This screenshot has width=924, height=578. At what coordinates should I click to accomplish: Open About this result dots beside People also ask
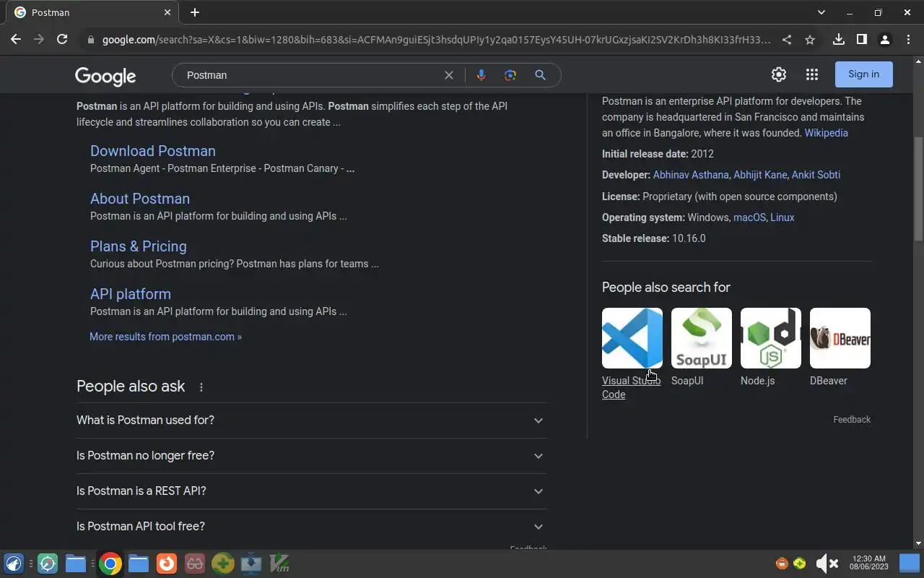click(x=201, y=387)
